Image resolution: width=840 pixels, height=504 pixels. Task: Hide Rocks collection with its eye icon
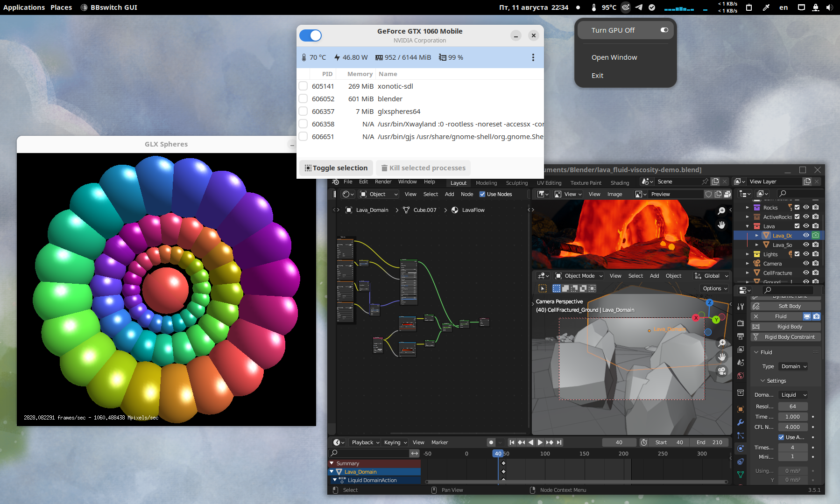806,207
